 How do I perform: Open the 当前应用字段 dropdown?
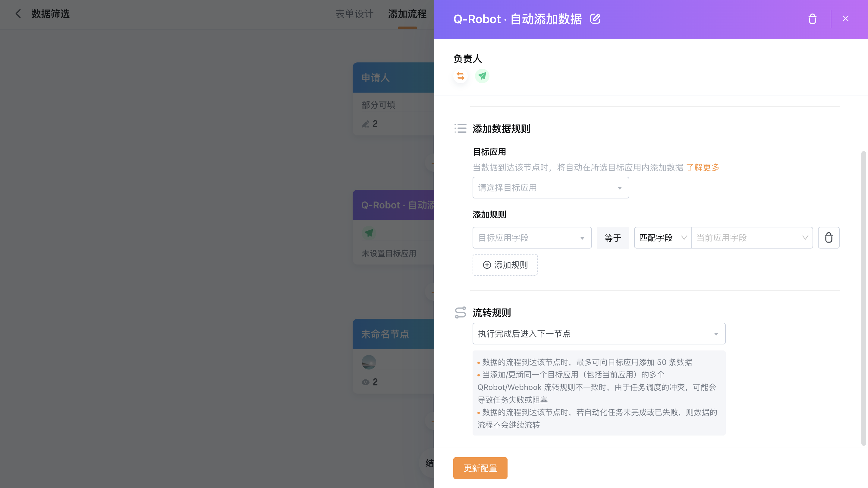[752, 238]
